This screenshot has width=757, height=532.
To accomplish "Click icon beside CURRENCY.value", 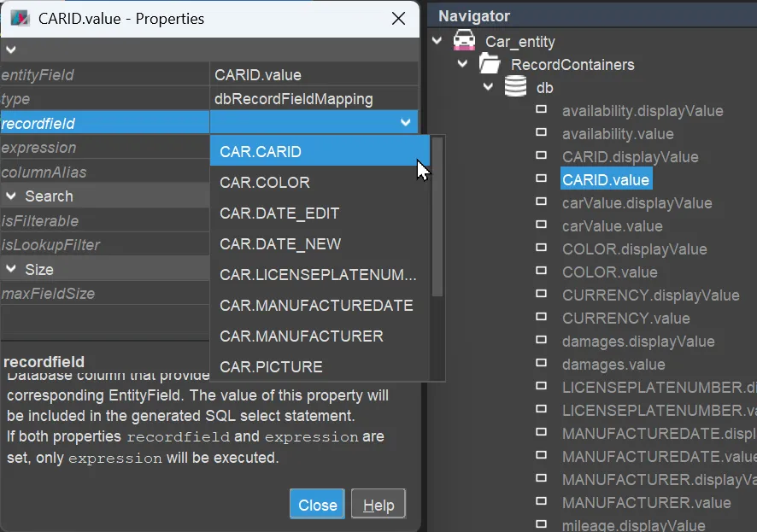I will 541,317.
